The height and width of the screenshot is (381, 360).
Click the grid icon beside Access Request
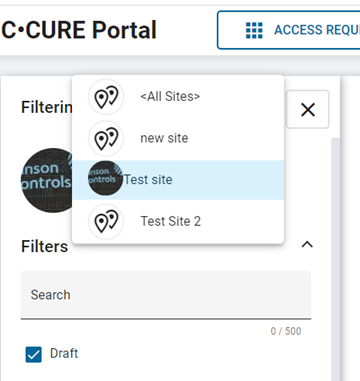click(x=254, y=30)
